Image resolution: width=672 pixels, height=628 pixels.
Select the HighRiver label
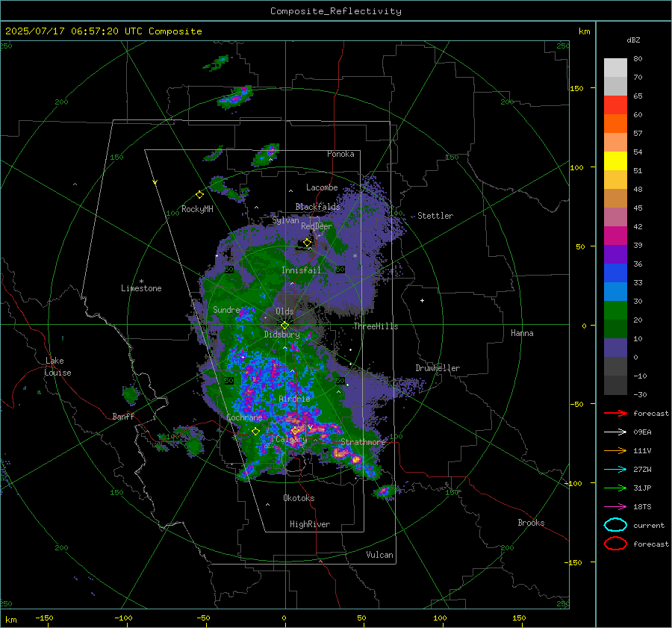[310, 524]
